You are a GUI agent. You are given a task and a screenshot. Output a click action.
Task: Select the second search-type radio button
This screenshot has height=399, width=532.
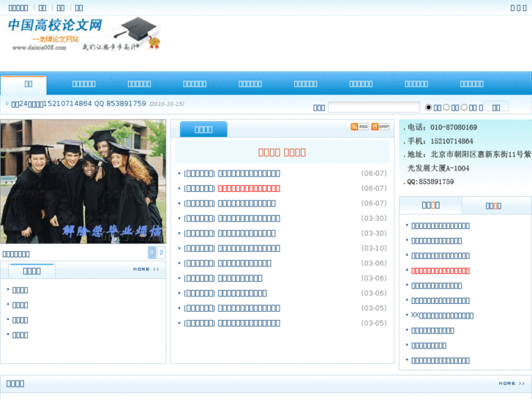point(446,108)
